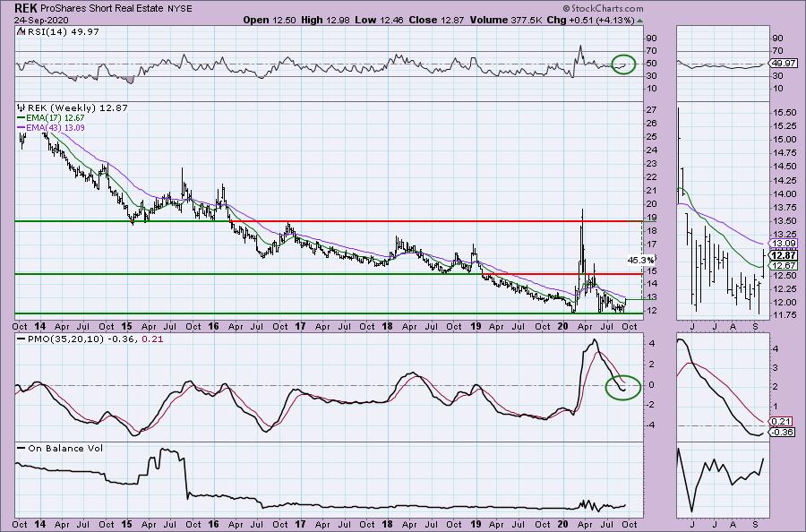Click the bold 12.87 last price tag
Screen dimensions: 806x532
785,255
